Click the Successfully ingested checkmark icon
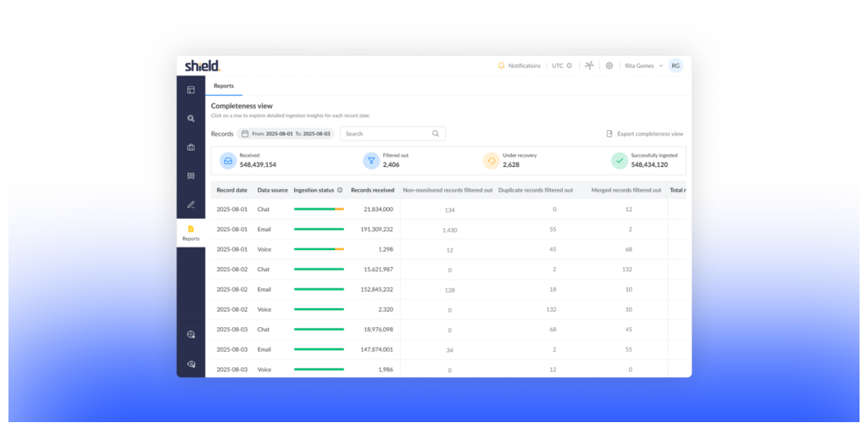 620,160
